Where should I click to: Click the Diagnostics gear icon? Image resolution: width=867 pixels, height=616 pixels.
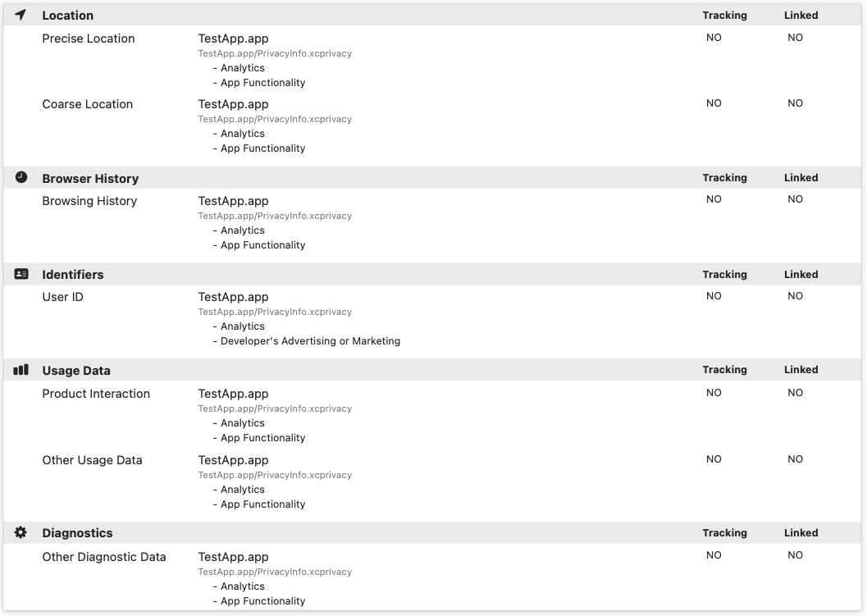pyautogui.click(x=21, y=532)
